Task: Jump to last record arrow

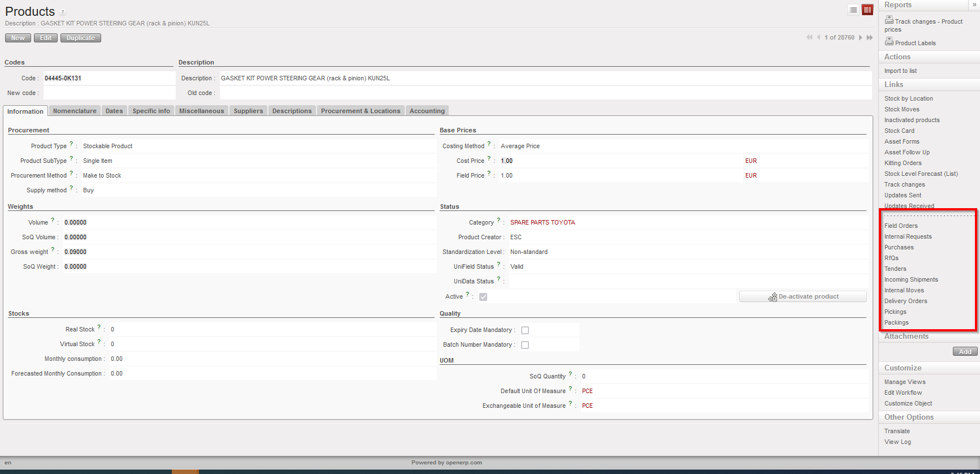Action: pyautogui.click(x=870, y=37)
